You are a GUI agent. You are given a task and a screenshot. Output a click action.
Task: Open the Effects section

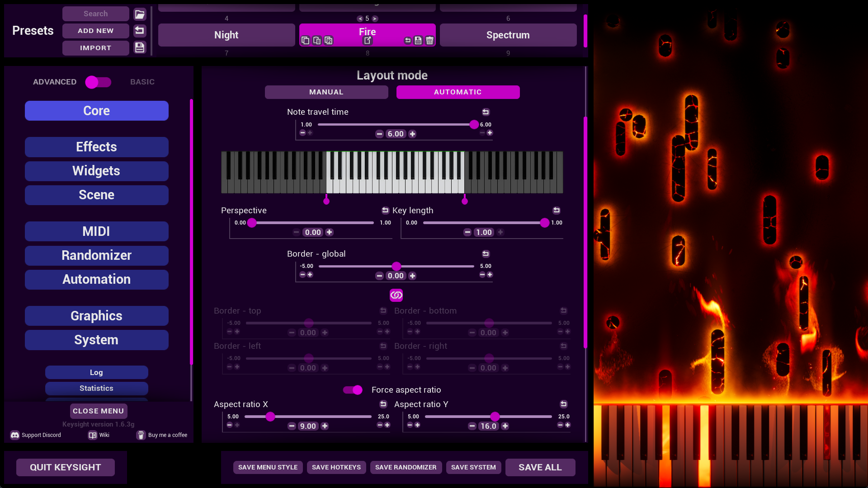pos(97,147)
